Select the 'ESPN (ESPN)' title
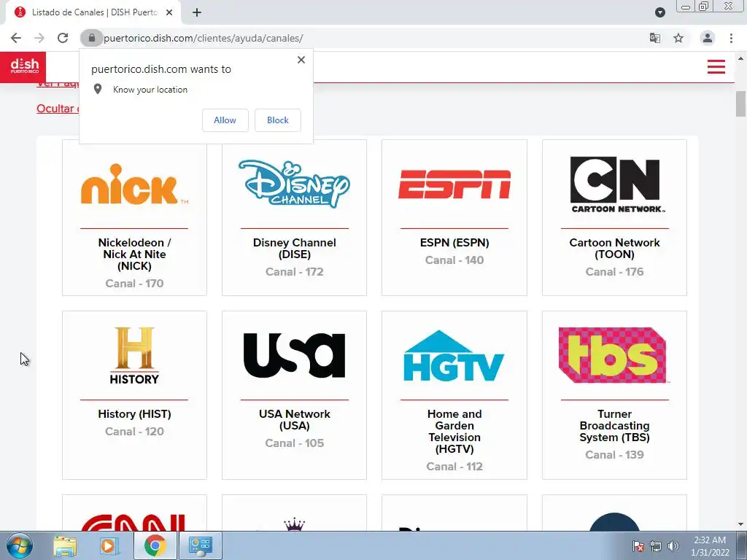 454,242
